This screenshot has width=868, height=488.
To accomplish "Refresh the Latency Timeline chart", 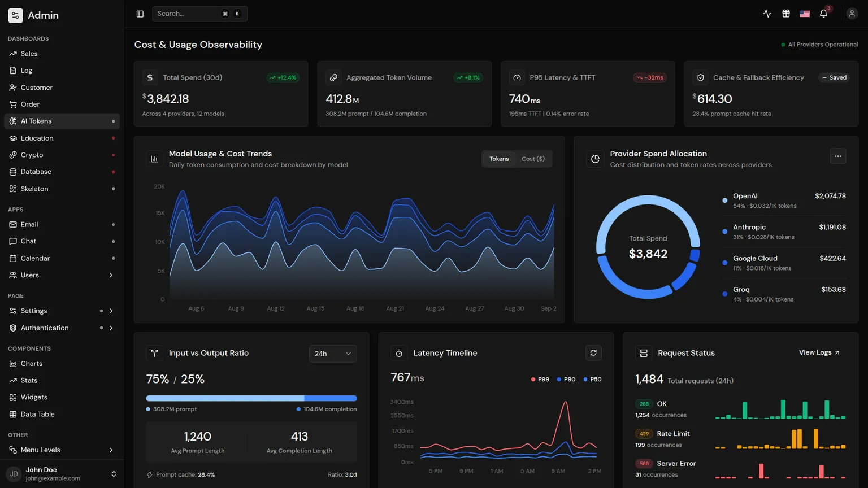I will (593, 353).
